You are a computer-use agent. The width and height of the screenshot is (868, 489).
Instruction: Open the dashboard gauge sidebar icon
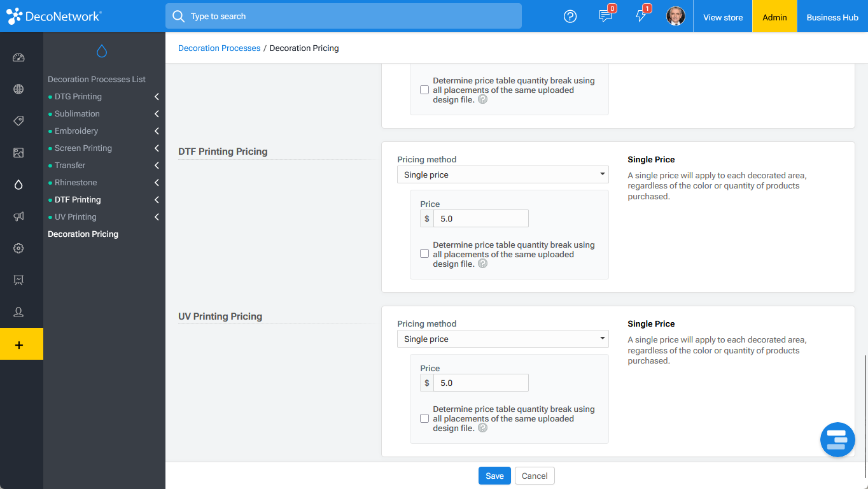pyautogui.click(x=18, y=57)
